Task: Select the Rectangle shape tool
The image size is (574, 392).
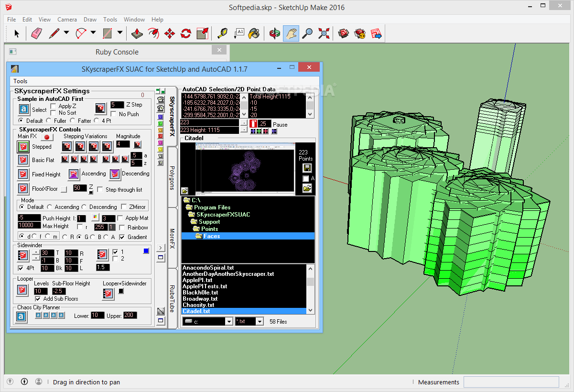Action: [108, 33]
